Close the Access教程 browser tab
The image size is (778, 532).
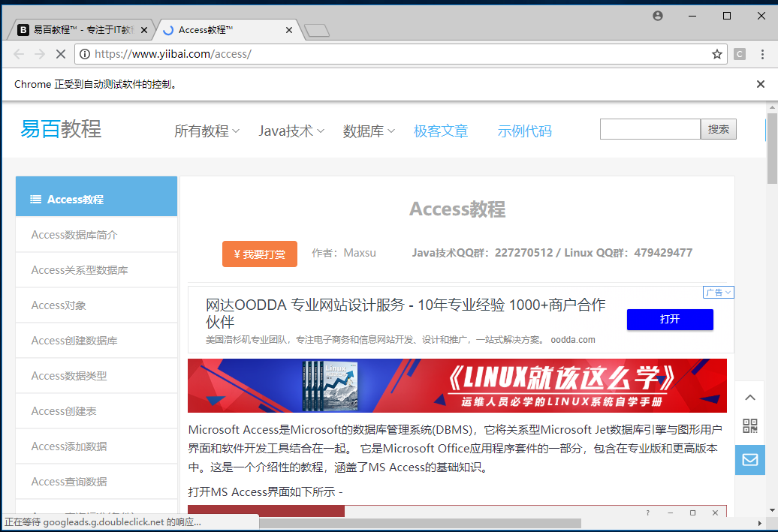[289, 30]
